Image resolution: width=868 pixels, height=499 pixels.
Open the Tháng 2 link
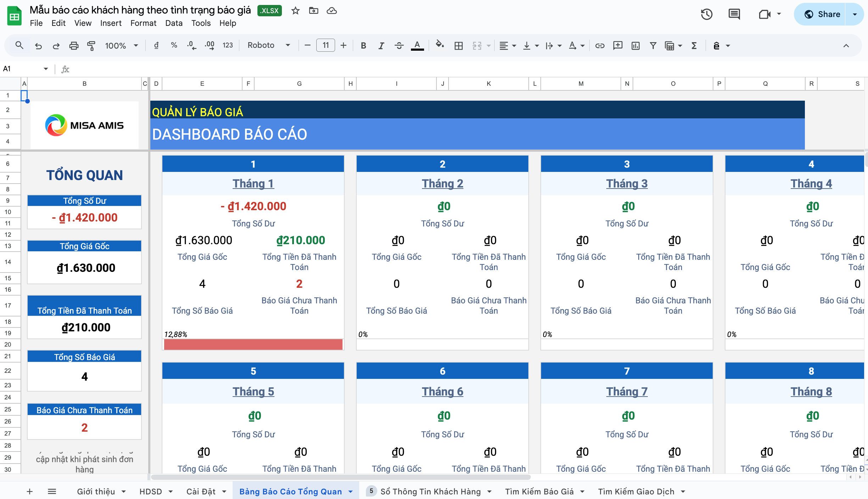442,183
